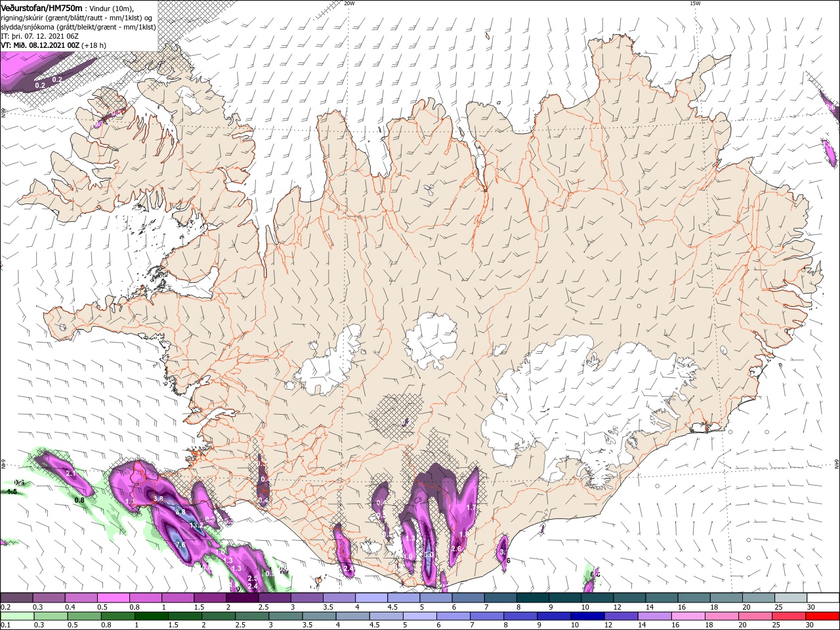This screenshot has height=630, width=840.
Task: Click the title text Veðurstofan/HM750m
Action: (41, 7)
